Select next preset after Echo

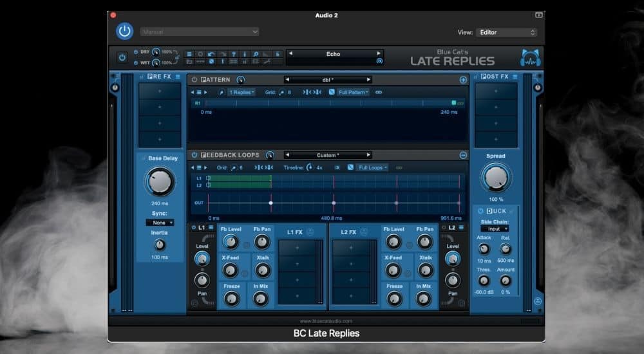[378, 53]
